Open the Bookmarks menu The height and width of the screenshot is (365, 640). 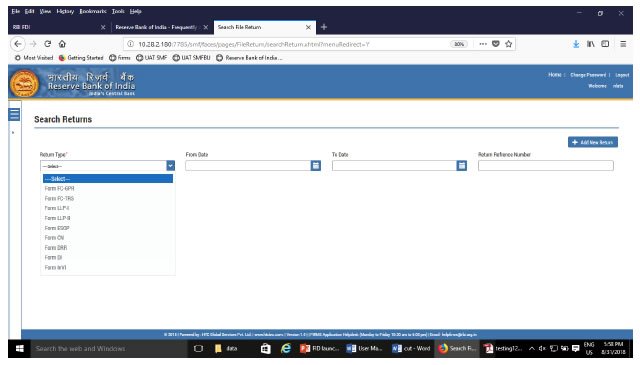point(93,11)
